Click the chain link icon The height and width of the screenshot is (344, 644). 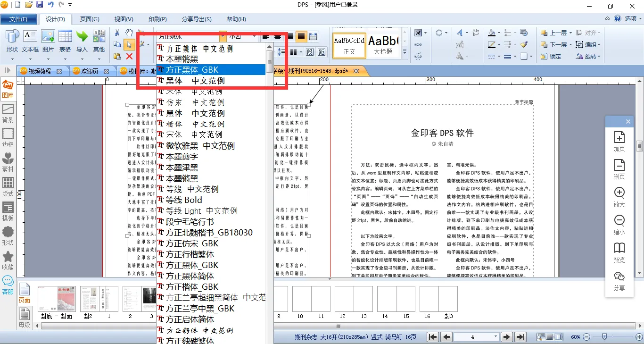(x=418, y=45)
